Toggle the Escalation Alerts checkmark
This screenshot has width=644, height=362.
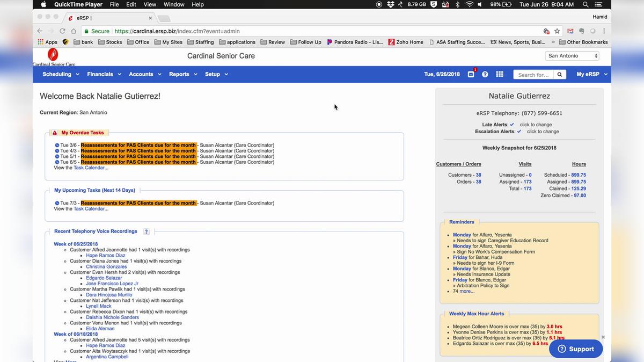519,132
